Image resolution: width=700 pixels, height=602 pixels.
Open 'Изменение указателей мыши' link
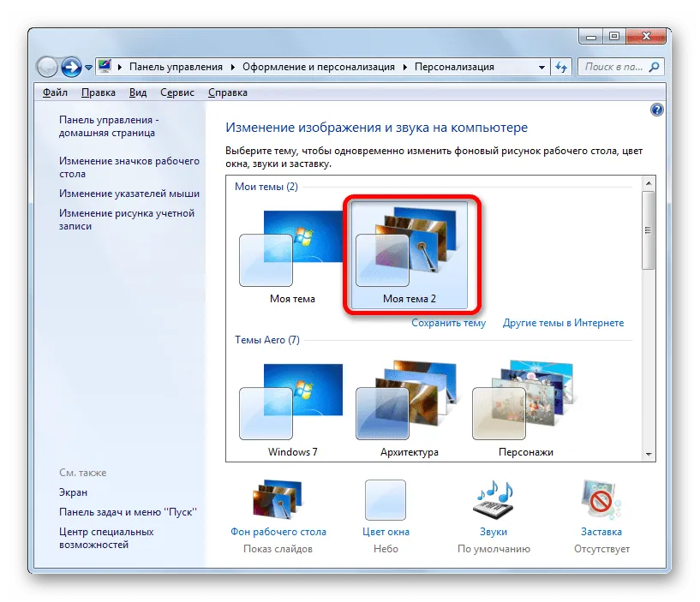click(129, 194)
